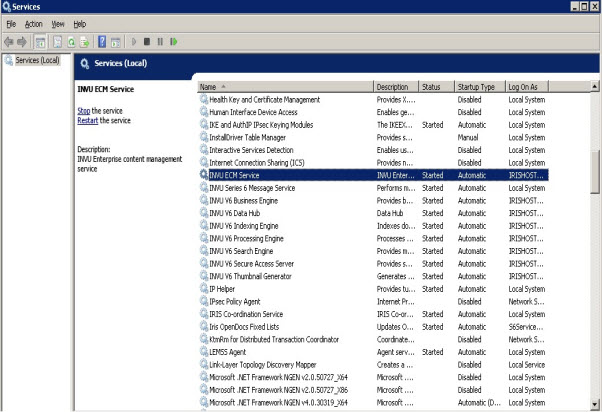602x412 pixels.
Task: Click Manual startup type of InstallDriver Table Manager
Action: pyautogui.click(x=468, y=137)
